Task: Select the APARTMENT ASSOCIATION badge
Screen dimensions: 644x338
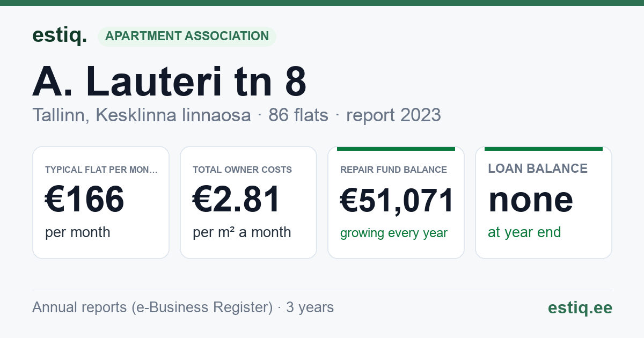Action: pos(187,36)
